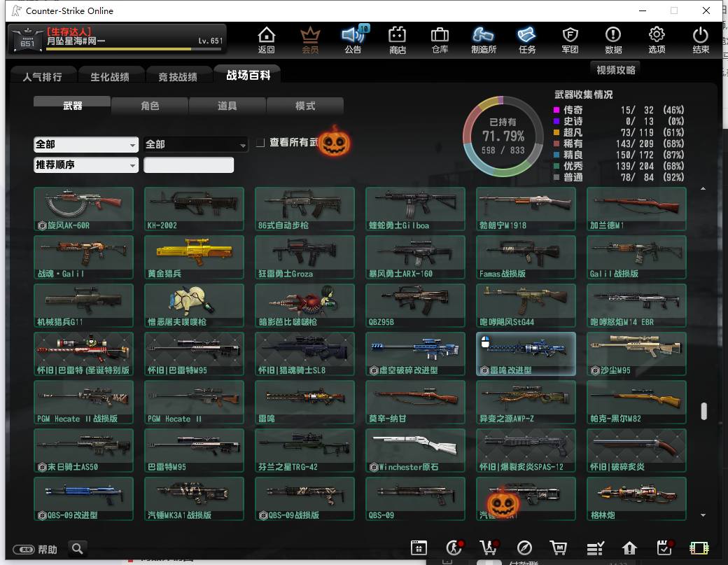Expand the first 全部 category dropdown
728x565 pixels.
click(86, 145)
